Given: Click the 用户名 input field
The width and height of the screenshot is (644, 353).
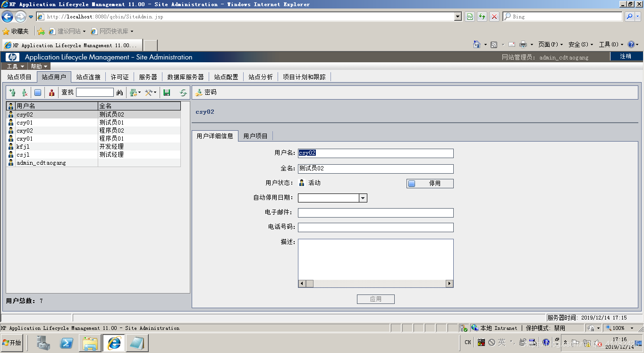Looking at the screenshot, I should (376, 153).
